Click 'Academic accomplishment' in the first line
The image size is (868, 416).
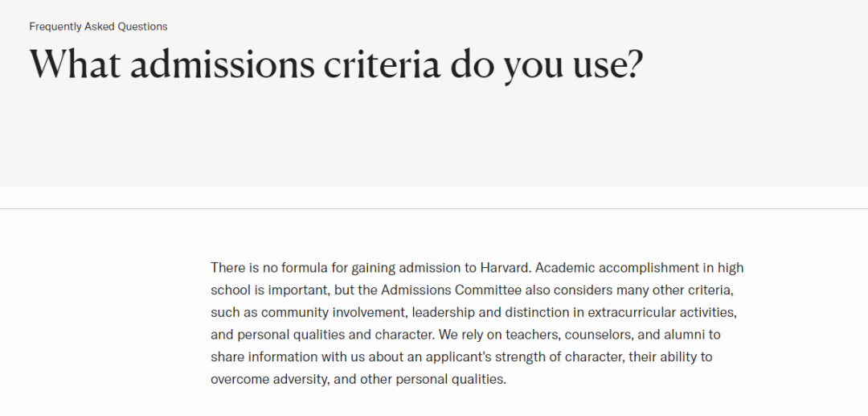[x=617, y=268]
